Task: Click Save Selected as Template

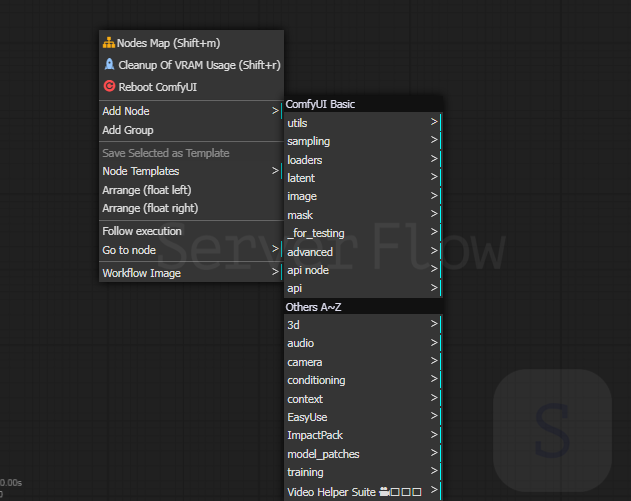Action: point(191,153)
